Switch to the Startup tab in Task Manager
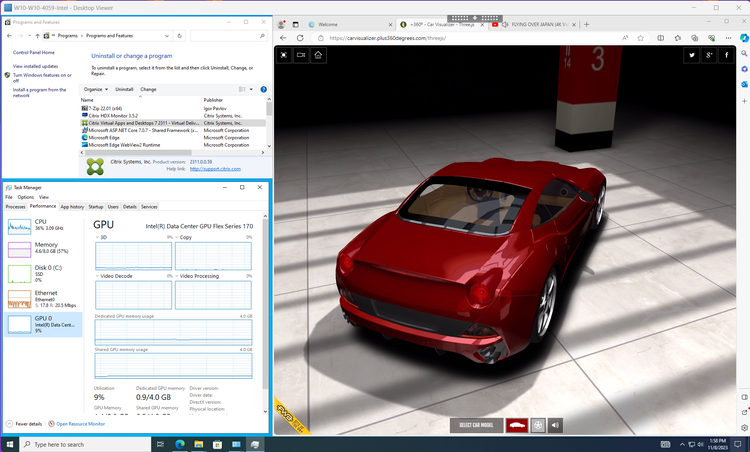The image size is (750, 452). coord(96,207)
